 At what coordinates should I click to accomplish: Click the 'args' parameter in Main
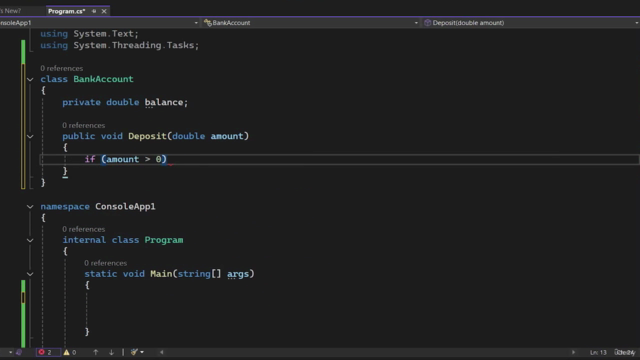click(x=238, y=274)
